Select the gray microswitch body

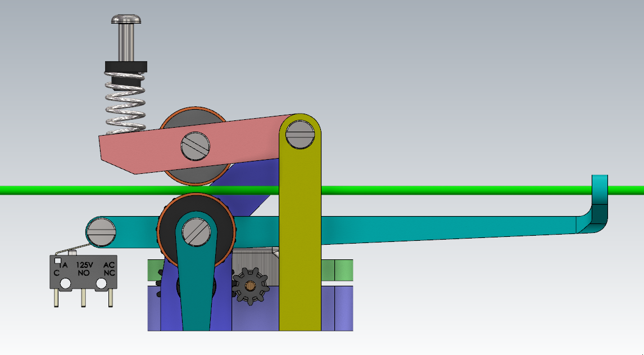(83, 273)
